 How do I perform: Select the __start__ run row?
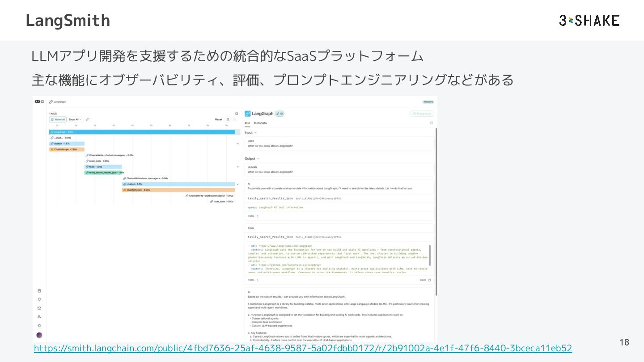click(x=61, y=138)
